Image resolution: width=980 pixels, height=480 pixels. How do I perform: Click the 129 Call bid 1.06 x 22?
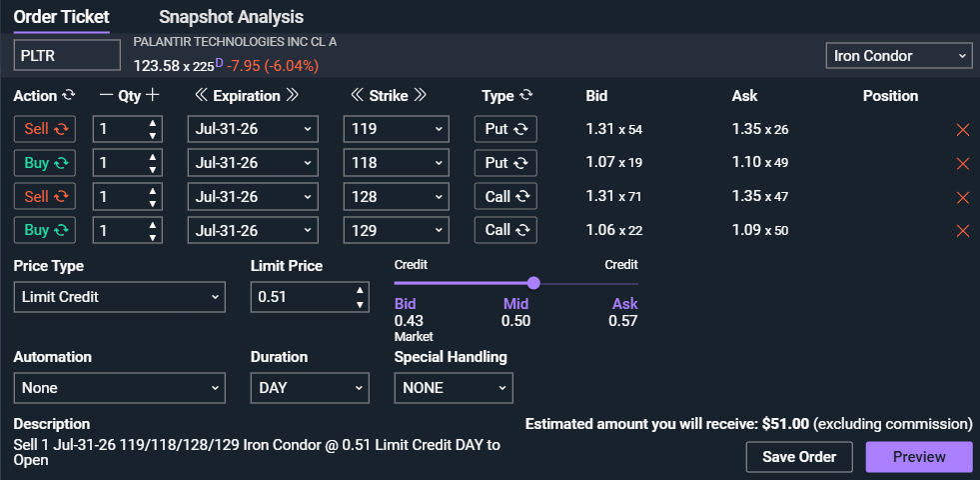(613, 230)
